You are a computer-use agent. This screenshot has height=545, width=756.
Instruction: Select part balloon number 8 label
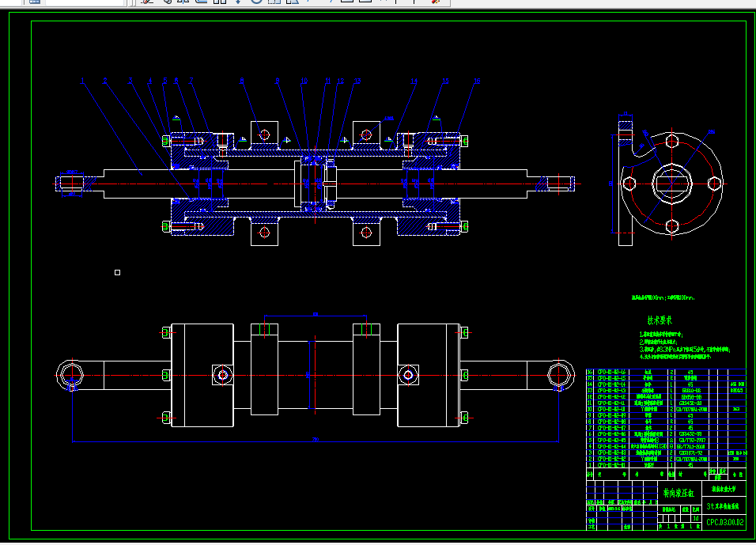(x=241, y=81)
